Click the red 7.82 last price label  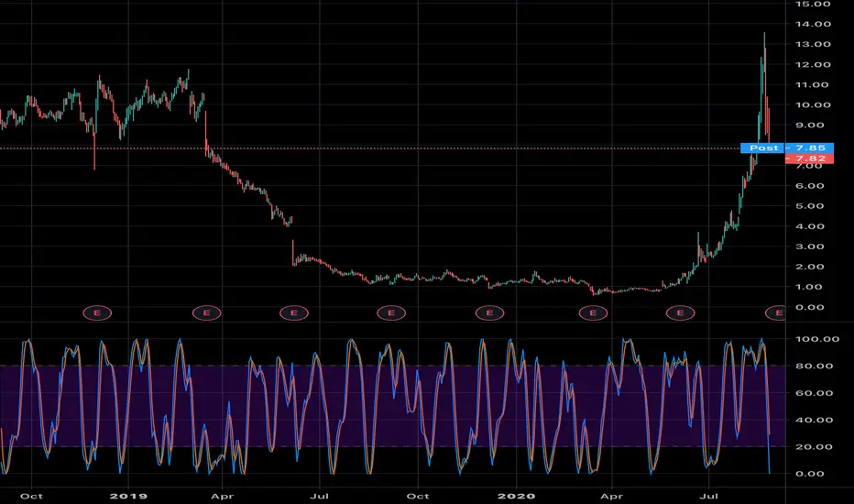click(809, 159)
